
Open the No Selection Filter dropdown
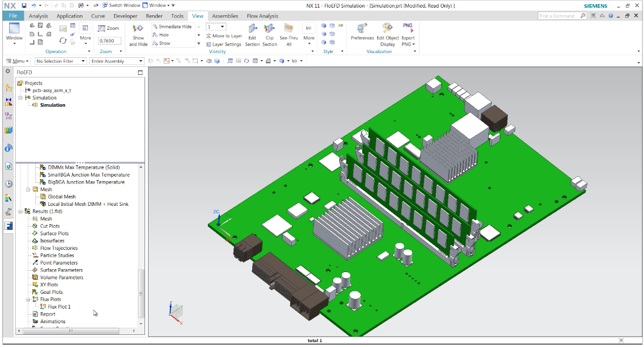(x=60, y=61)
